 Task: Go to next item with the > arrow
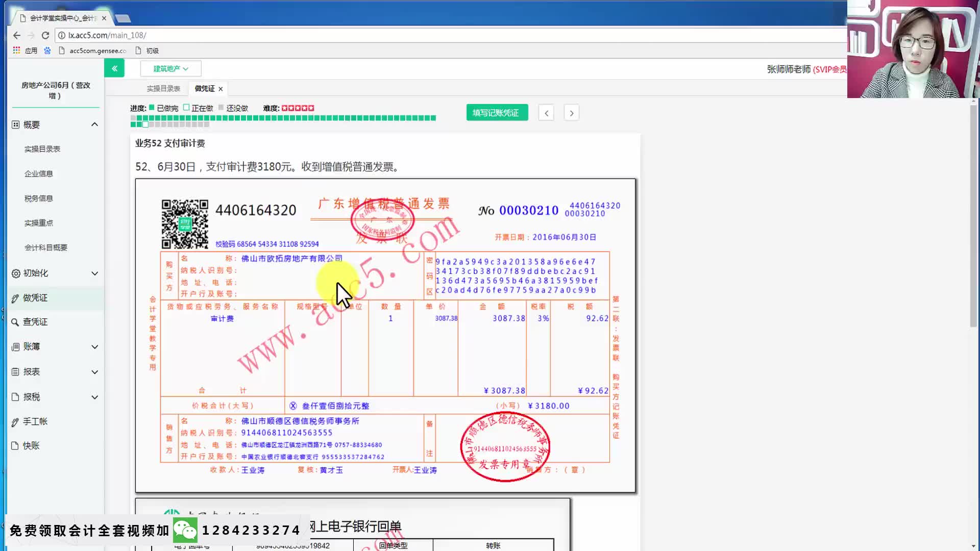pyautogui.click(x=571, y=112)
